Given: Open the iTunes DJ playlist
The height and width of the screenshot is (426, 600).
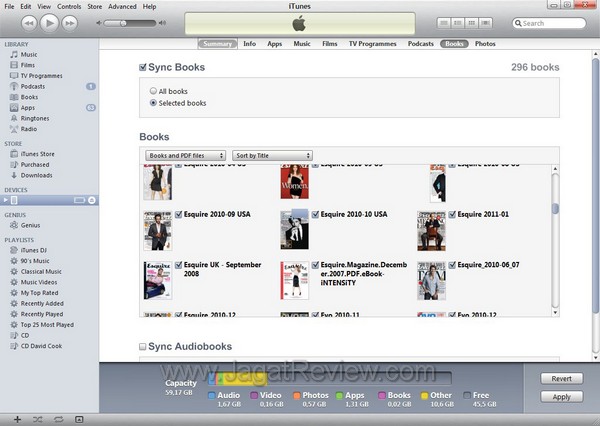Looking at the screenshot, I should pyautogui.click(x=34, y=250).
